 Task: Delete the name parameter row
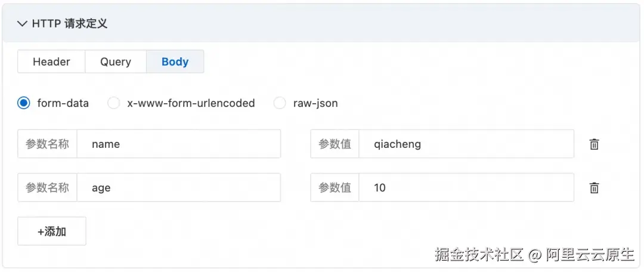pyautogui.click(x=594, y=144)
